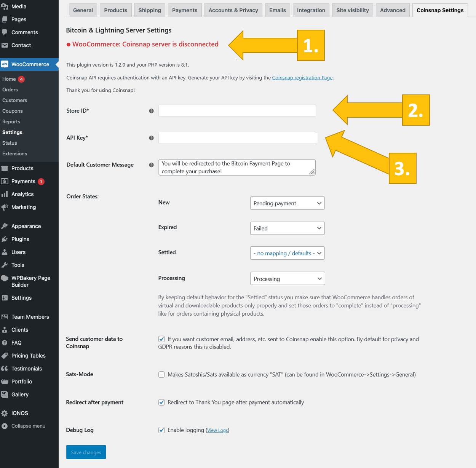Open the View Logs link
The width and height of the screenshot is (476, 468).
(x=217, y=430)
